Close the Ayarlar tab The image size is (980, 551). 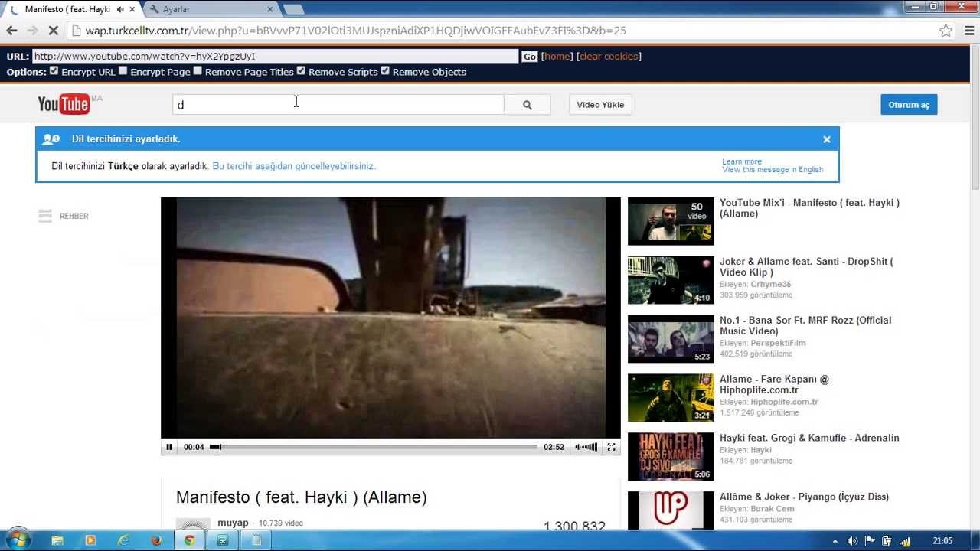point(269,9)
